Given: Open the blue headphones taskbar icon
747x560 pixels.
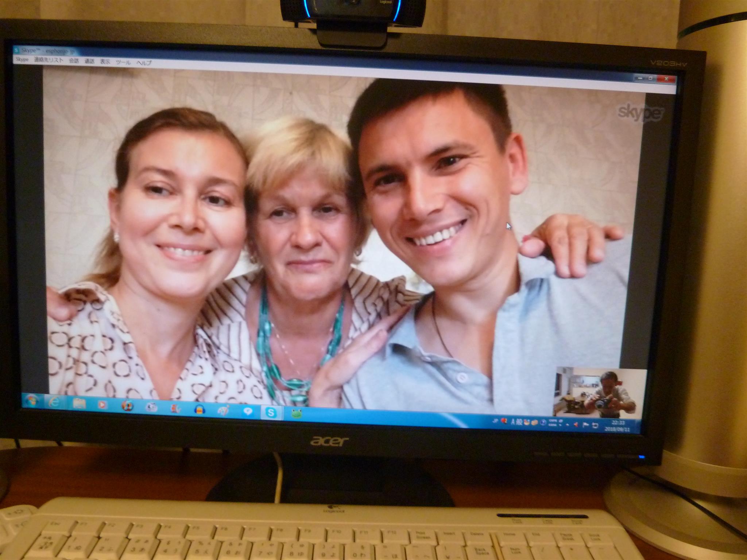Looking at the screenshot, I should point(199,409).
